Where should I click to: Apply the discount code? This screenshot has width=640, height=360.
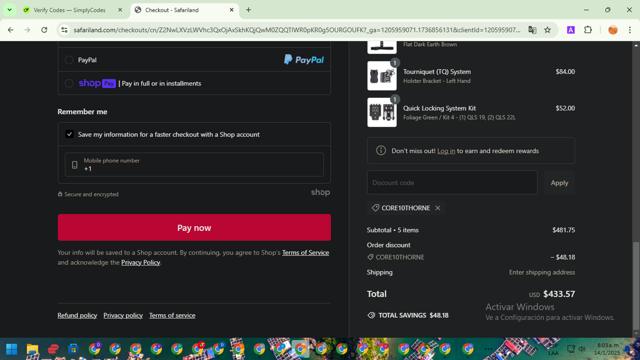tap(559, 183)
